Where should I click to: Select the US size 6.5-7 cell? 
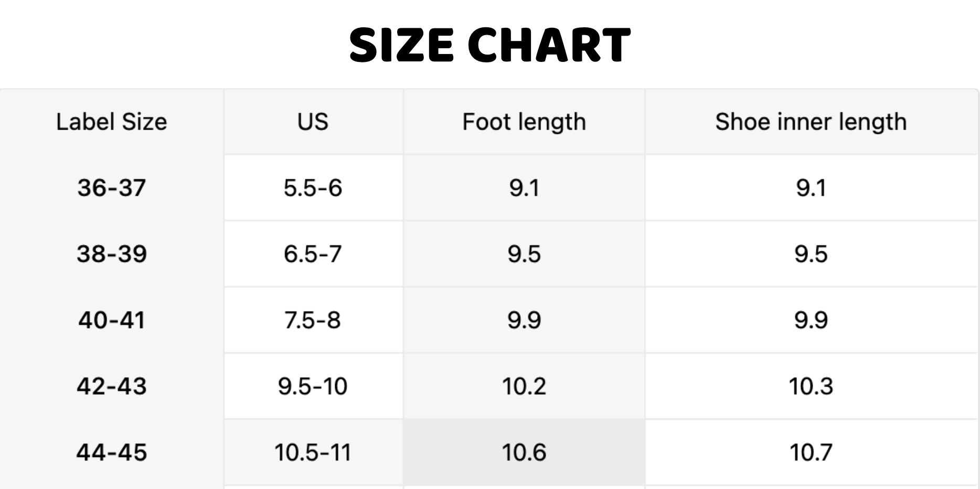[x=313, y=254]
